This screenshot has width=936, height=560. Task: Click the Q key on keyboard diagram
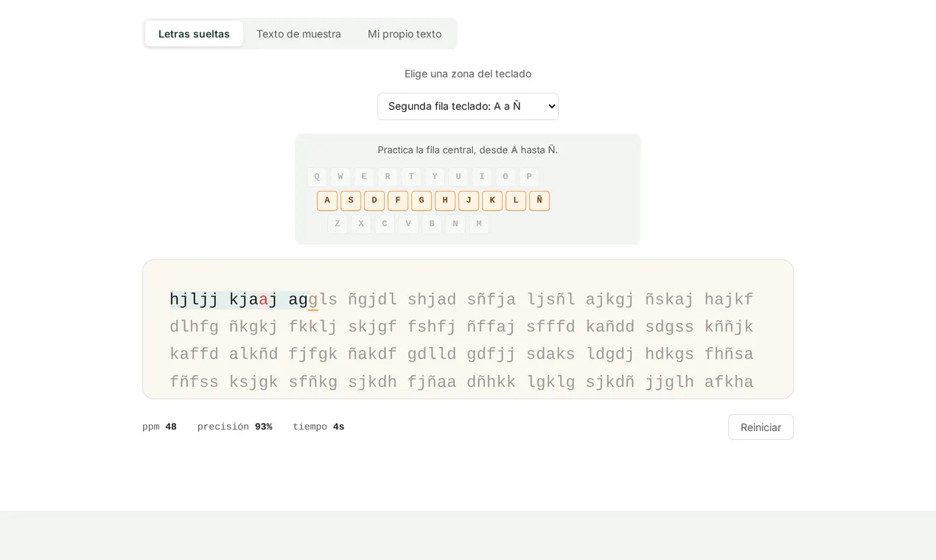click(317, 177)
